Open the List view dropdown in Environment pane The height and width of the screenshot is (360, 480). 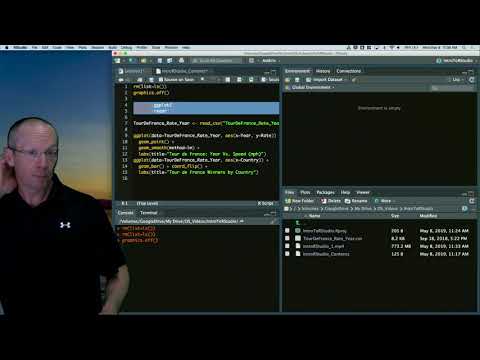coord(455,80)
